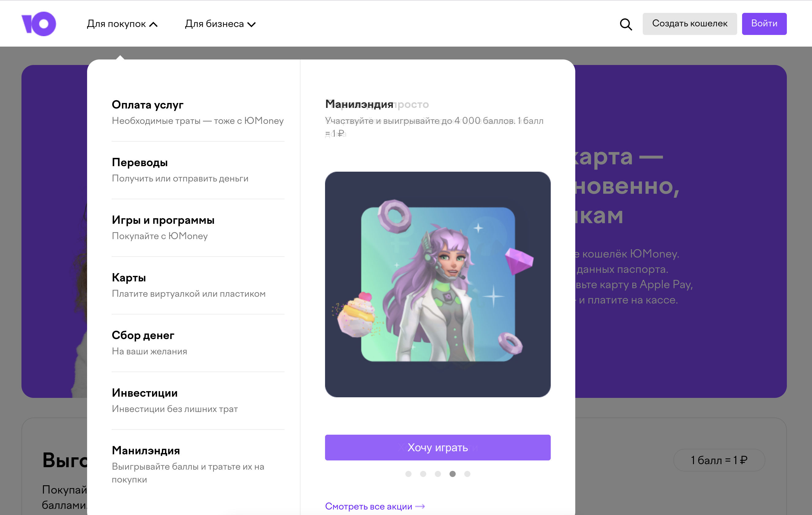Select the active fourth carousel dot
Viewport: 812px width, 515px height.
click(x=453, y=474)
